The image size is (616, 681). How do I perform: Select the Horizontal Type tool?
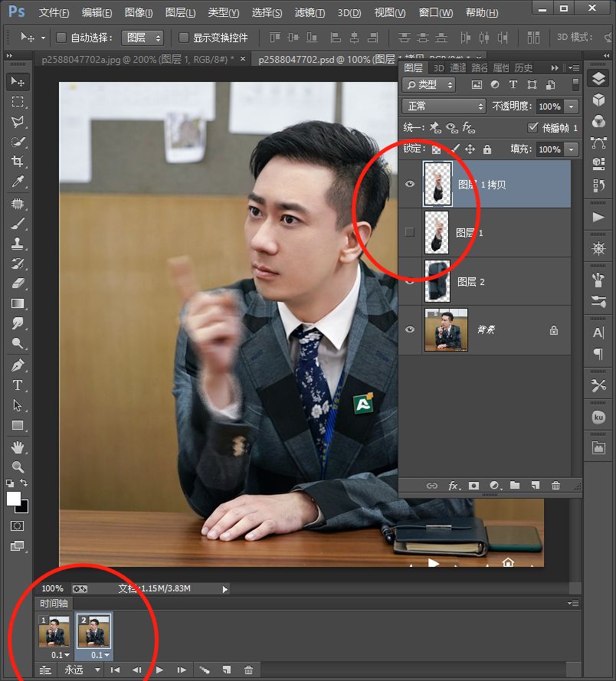pyautogui.click(x=17, y=385)
